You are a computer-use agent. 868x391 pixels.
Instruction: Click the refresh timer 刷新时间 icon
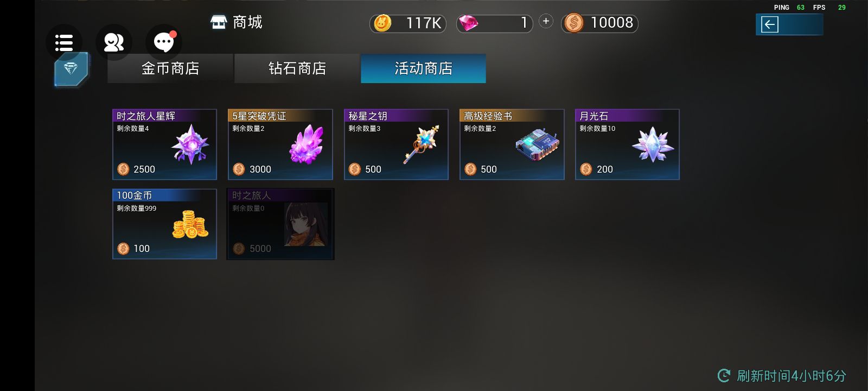point(724,375)
